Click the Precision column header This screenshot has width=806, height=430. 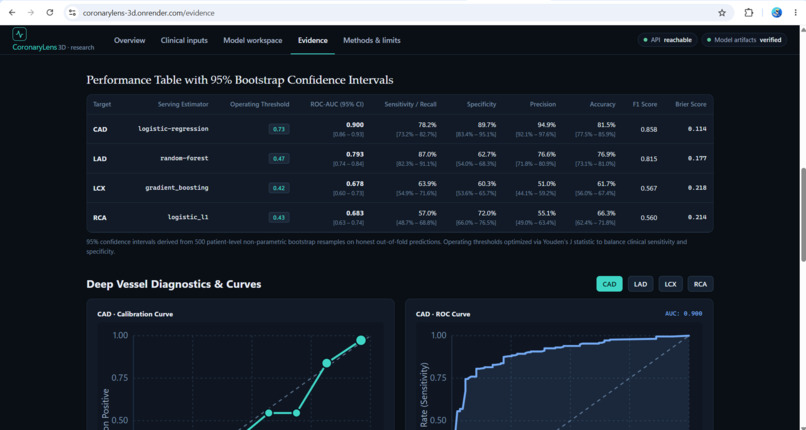click(x=543, y=104)
